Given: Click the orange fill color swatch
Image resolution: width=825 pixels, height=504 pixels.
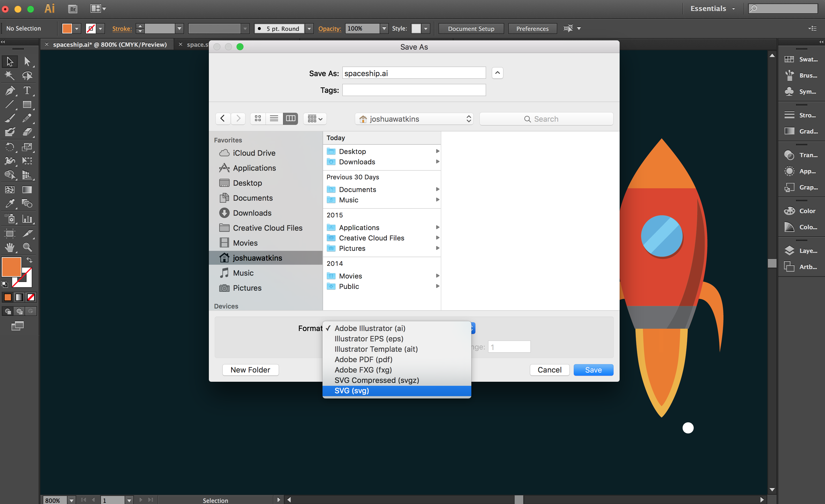Looking at the screenshot, I should point(67,29).
